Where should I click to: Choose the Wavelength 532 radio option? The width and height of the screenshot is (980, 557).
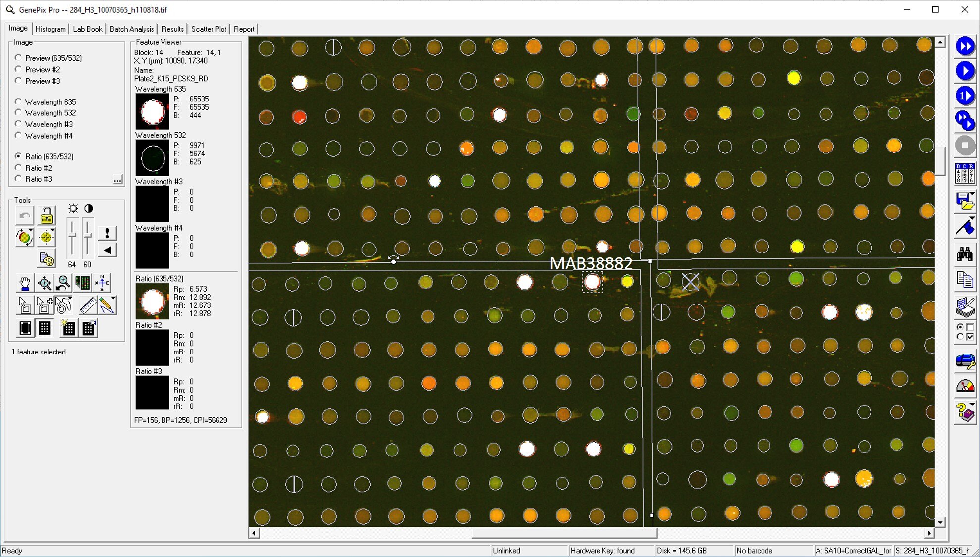coord(18,113)
